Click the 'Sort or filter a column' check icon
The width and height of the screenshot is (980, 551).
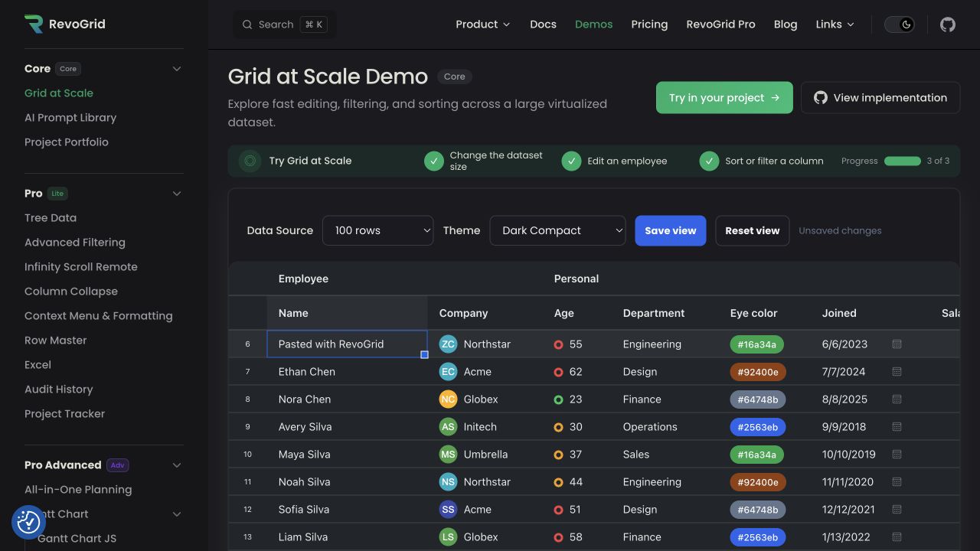[x=709, y=161]
